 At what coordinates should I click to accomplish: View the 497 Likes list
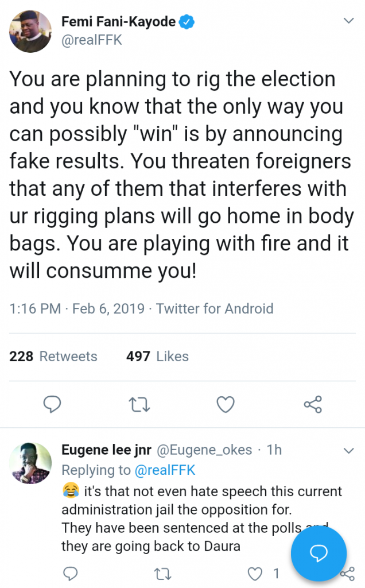[x=157, y=357]
